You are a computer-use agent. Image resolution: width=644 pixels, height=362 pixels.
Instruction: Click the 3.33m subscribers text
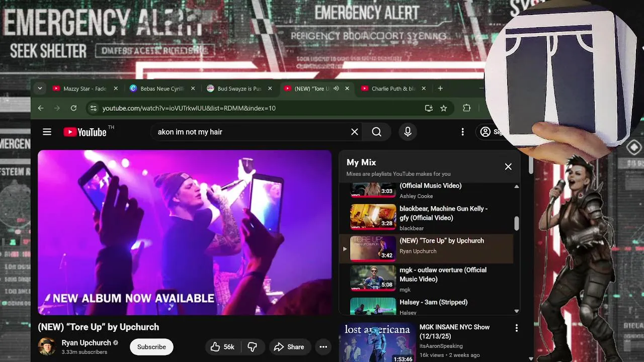click(85, 352)
